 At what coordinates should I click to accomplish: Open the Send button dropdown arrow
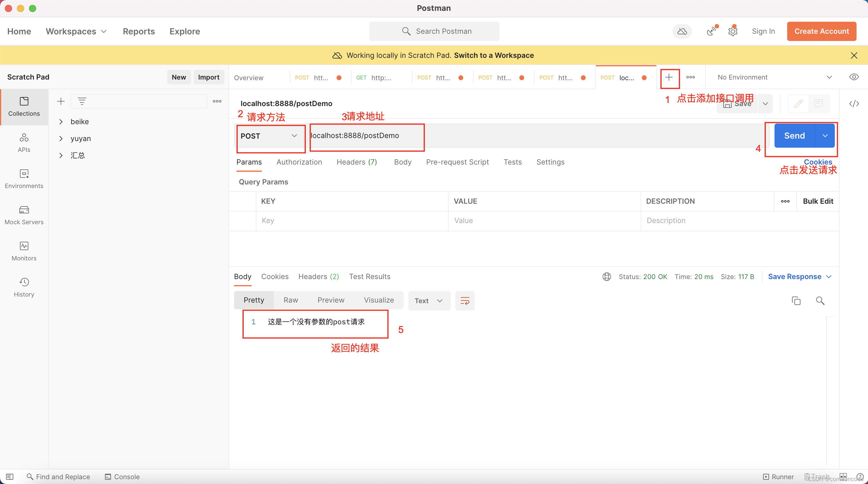pos(825,135)
